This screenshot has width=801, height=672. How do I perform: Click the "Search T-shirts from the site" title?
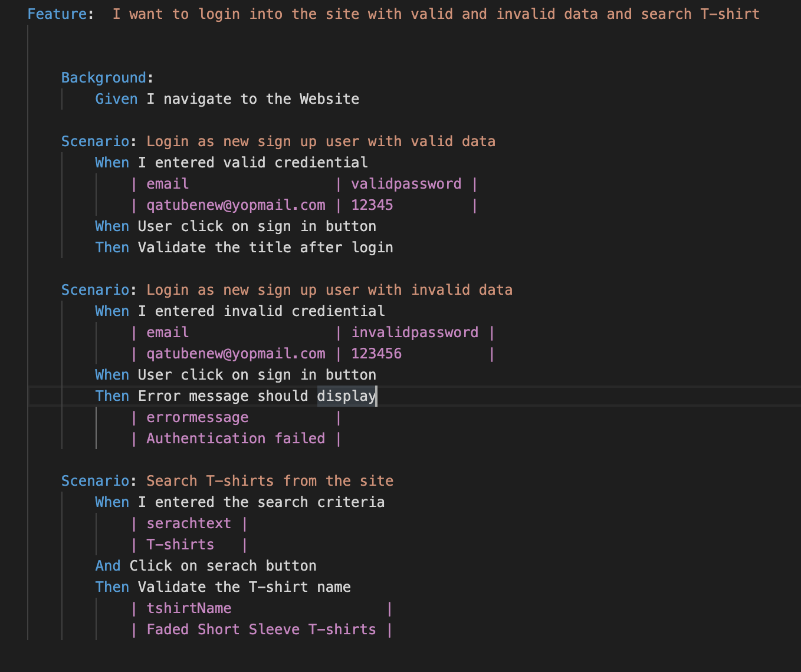click(x=270, y=481)
